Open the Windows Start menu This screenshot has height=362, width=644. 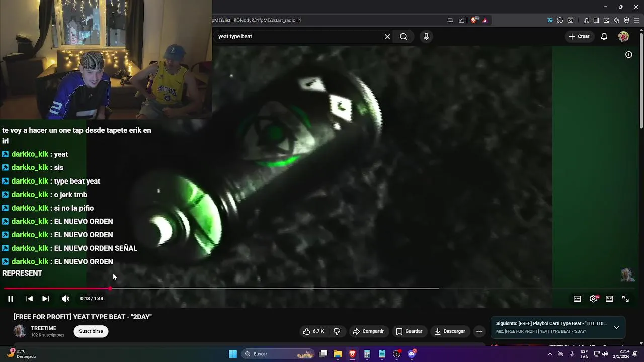(233, 354)
